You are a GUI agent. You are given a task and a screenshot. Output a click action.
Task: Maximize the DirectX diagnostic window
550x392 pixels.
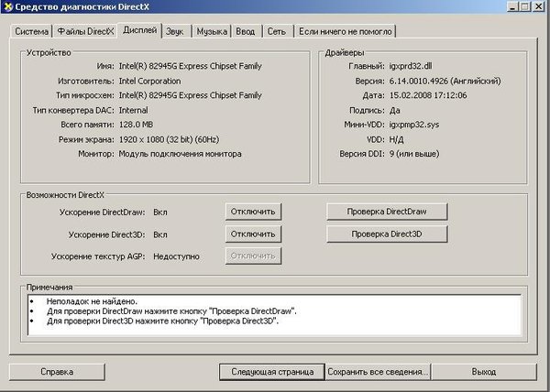(524, 6)
